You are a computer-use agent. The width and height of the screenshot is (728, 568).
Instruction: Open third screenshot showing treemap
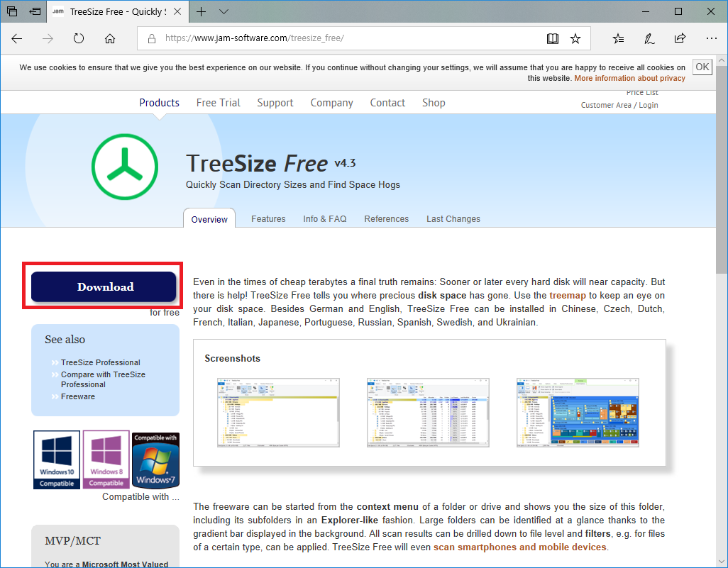pos(578,413)
